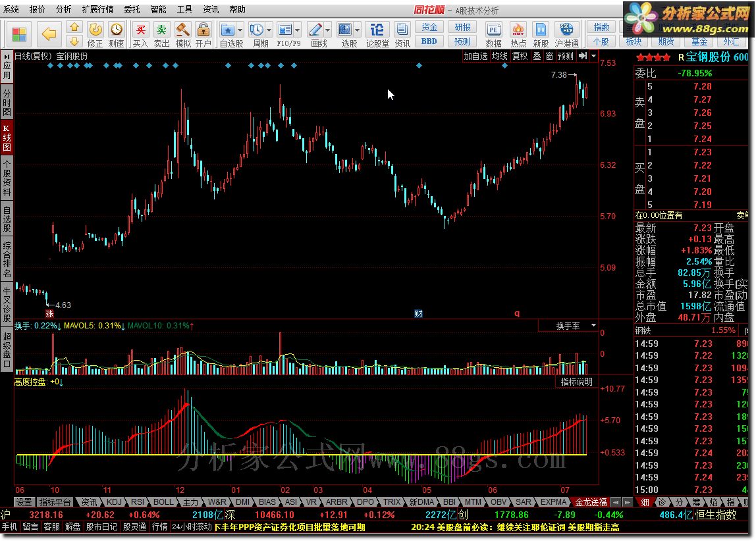This screenshot has height=541, width=756.
Task: Click the yellow down arrow icon
Action: [74, 42]
